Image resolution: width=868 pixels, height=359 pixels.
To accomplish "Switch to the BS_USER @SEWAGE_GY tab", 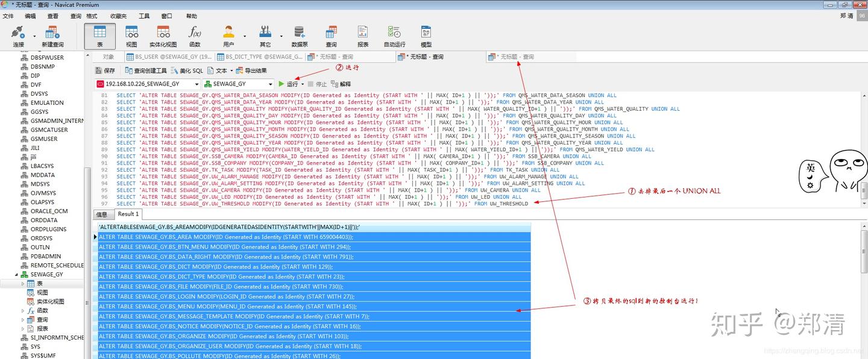I will click(169, 56).
